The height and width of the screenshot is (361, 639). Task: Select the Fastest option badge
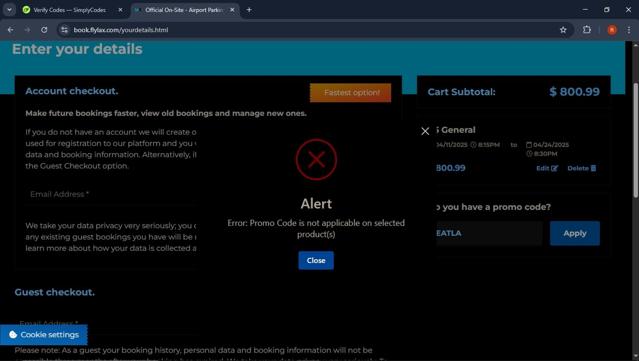point(350,92)
